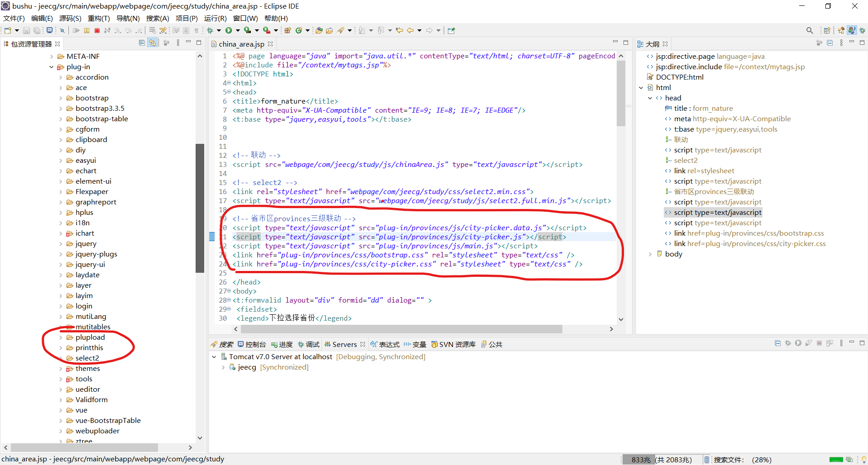This screenshot has width=868, height=465.
Task: Close the Servers view tab
Action: pos(363,344)
